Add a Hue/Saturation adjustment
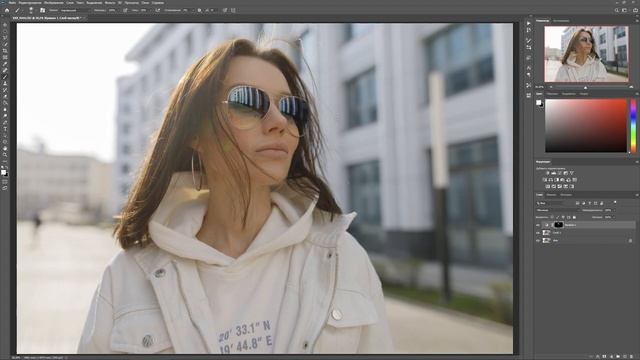The width and height of the screenshot is (640, 360). point(545,180)
